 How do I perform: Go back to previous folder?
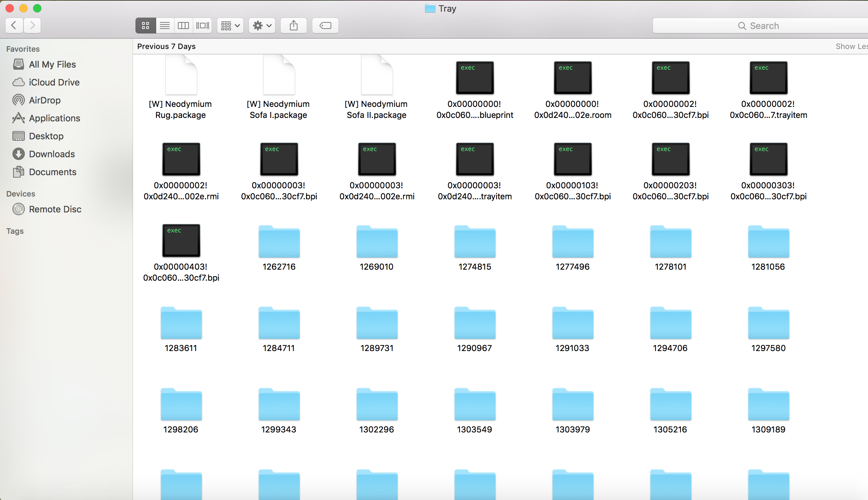point(14,26)
